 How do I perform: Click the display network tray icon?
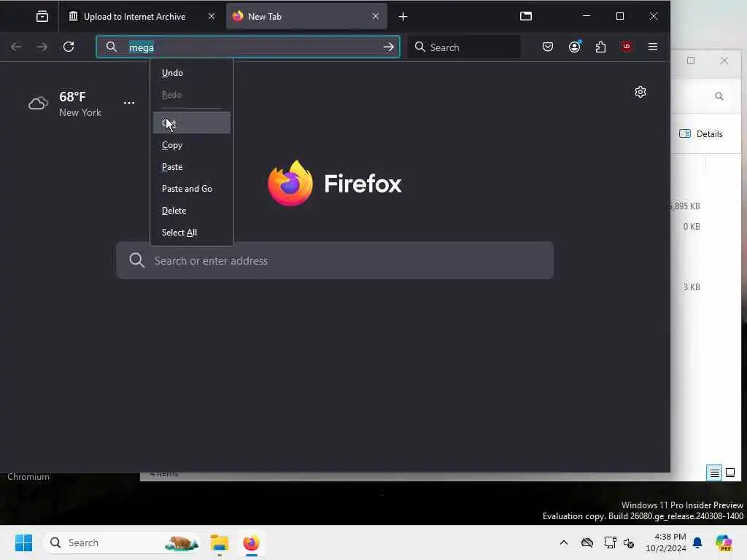(611, 542)
